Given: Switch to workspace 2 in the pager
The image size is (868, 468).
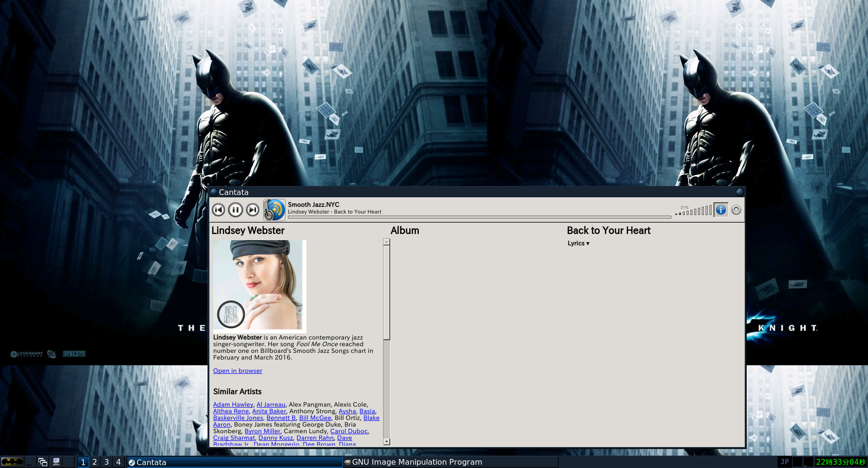Looking at the screenshot, I should (95, 462).
